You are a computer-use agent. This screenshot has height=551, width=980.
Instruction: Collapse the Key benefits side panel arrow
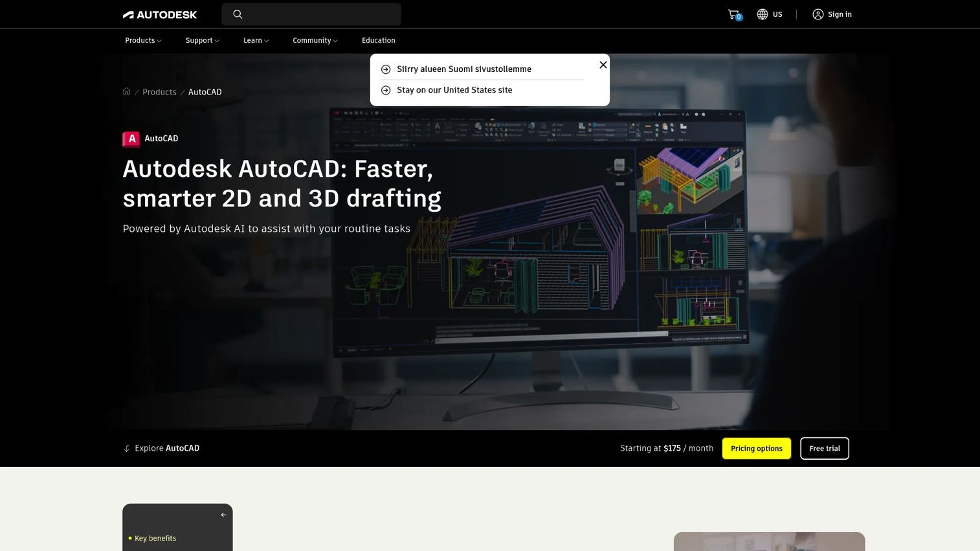click(x=223, y=515)
